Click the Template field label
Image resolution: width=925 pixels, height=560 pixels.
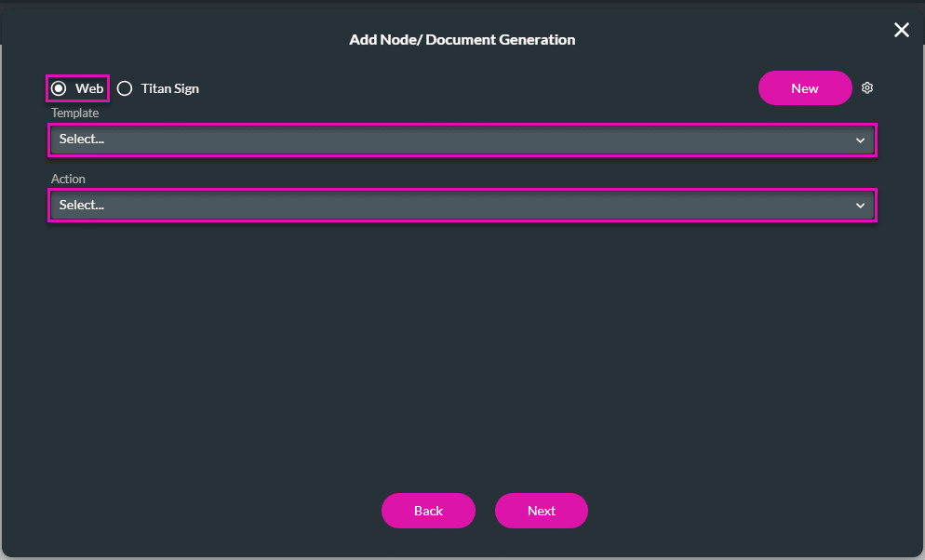point(74,113)
